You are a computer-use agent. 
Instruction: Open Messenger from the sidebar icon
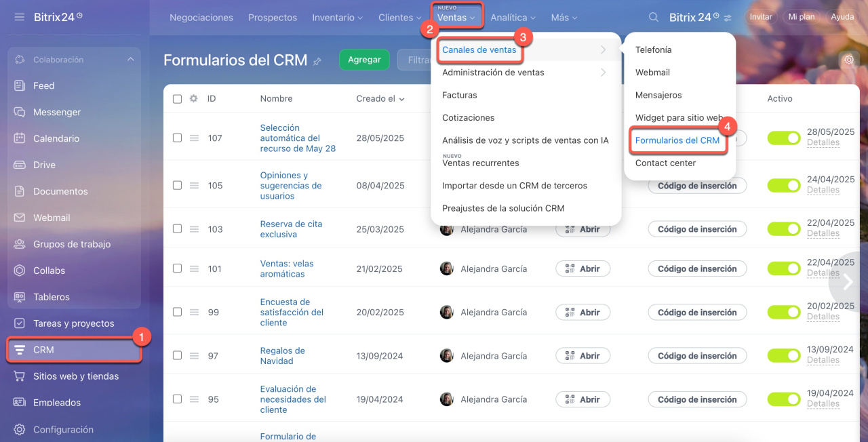20,112
